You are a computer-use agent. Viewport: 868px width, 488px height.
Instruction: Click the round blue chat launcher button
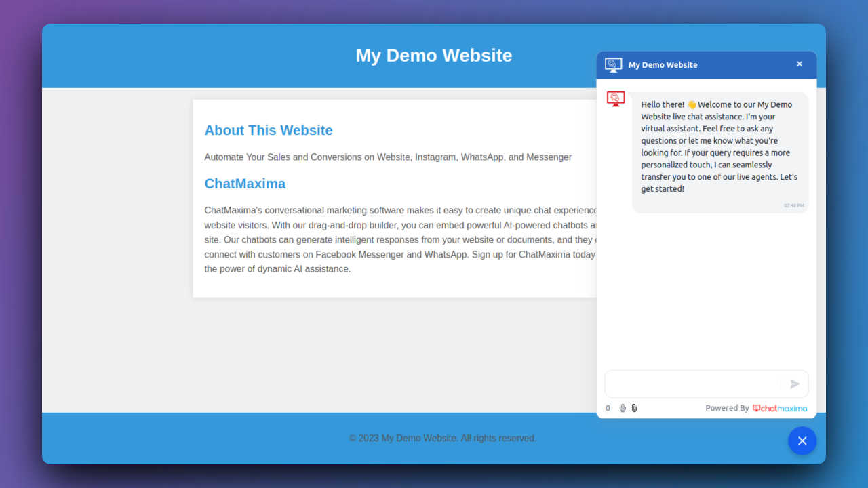click(802, 441)
